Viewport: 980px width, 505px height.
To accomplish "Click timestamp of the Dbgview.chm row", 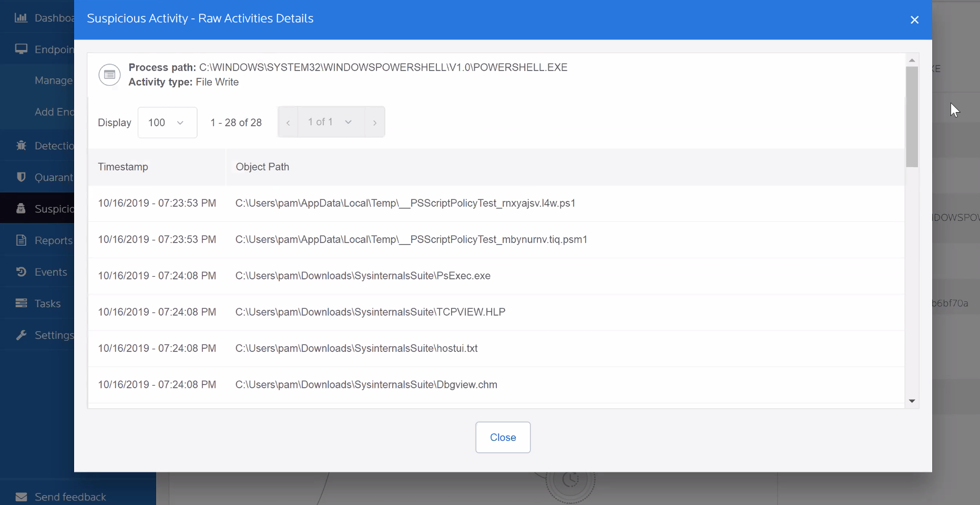I will tap(157, 385).
